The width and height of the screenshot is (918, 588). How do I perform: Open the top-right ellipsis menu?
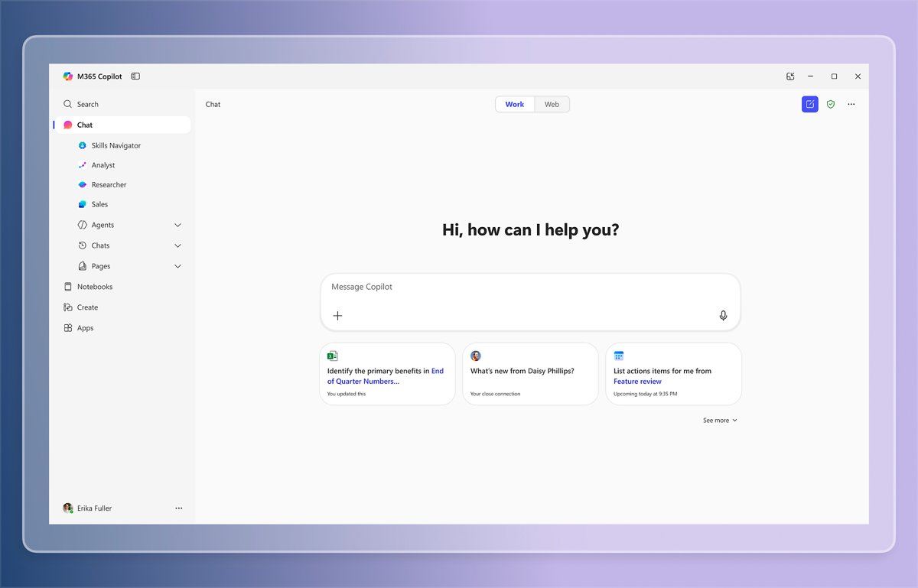point(851,104)
